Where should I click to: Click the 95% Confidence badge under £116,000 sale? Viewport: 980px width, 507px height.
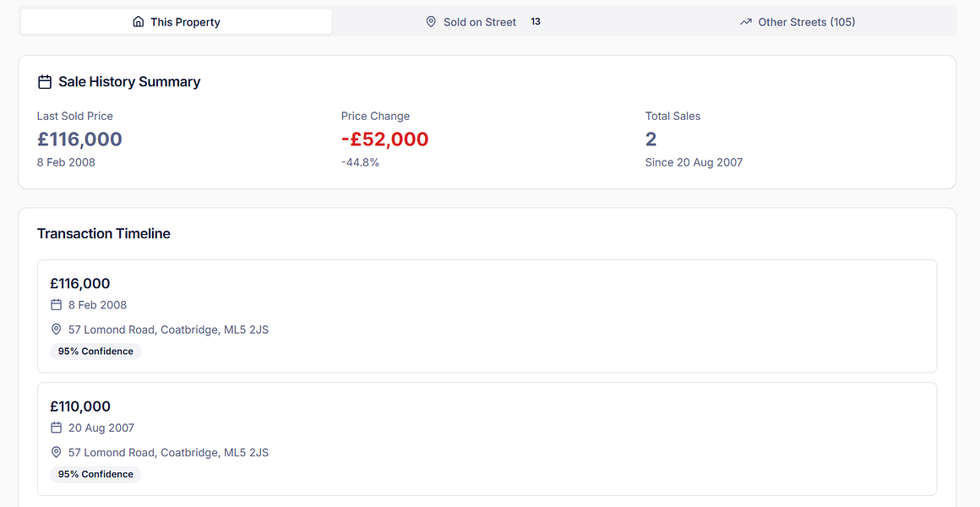[x=95, y=352]
